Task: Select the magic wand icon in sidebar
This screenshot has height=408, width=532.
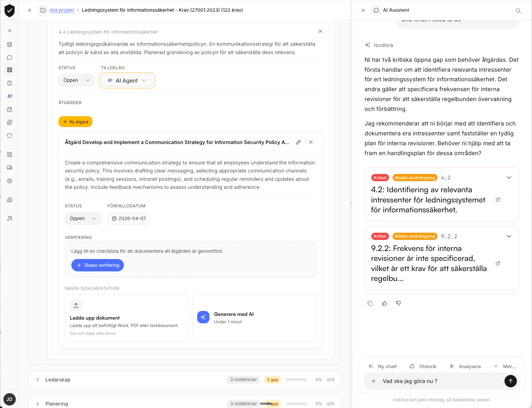Action: click(10, 218)
